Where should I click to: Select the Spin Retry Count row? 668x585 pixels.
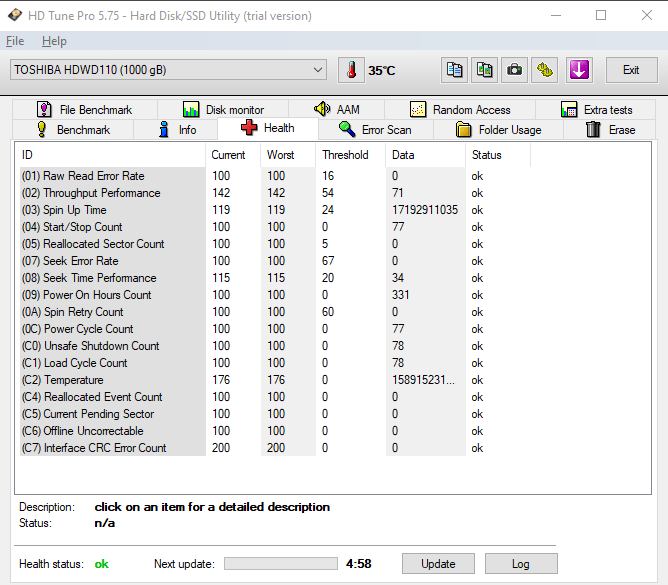(275, 312)
